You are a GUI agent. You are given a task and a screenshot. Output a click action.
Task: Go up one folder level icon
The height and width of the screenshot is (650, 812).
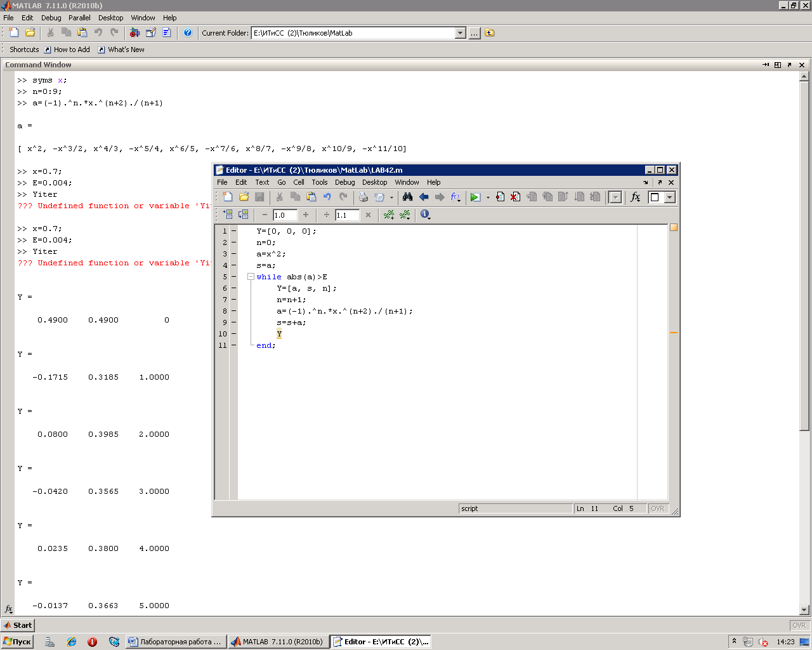pyautogui.click(x=490, y=33)
